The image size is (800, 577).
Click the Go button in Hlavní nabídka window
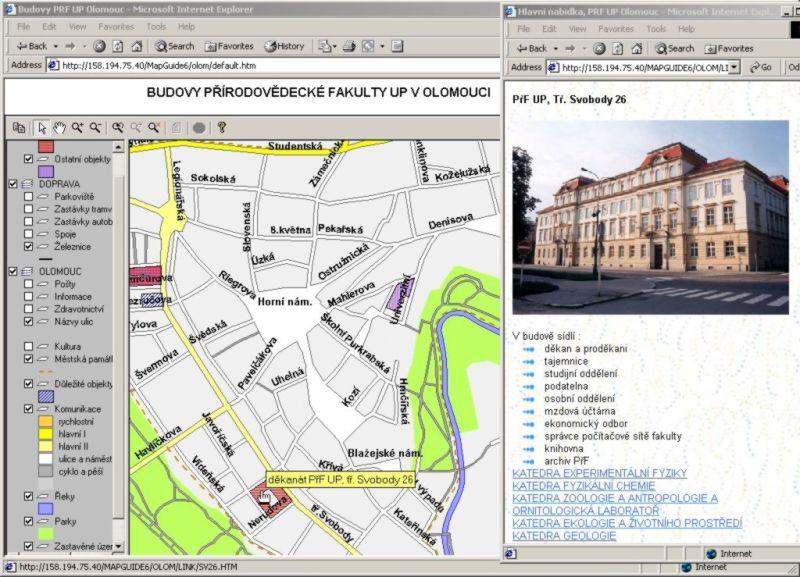(761, 67)
